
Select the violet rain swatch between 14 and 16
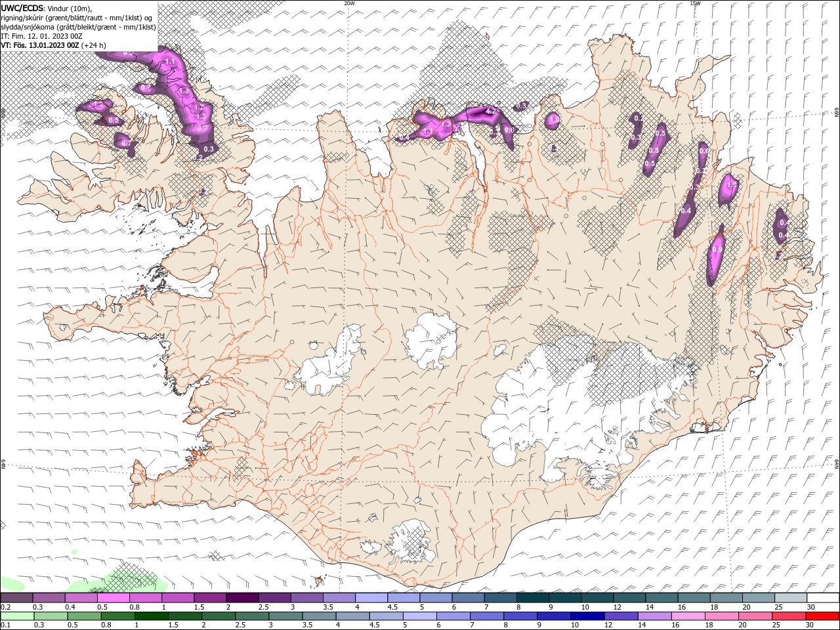click(x=655, y=616)
